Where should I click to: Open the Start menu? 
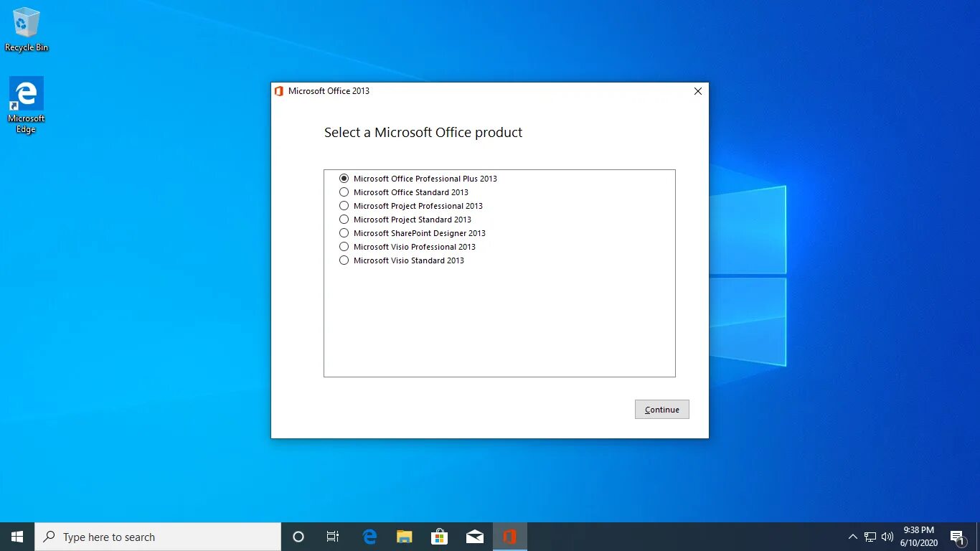click(x=17, y=536)
